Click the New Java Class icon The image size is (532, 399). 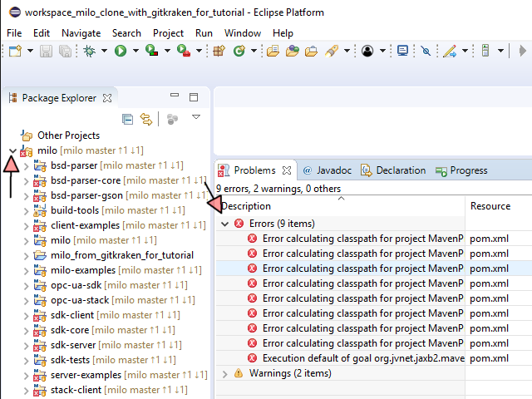point(239,52)
